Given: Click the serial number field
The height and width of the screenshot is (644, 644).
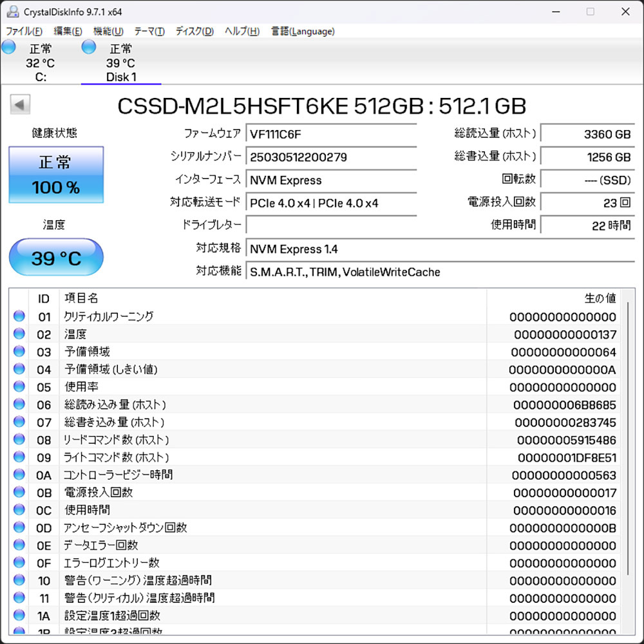Looking at the screenshot, I should point(331,157).
